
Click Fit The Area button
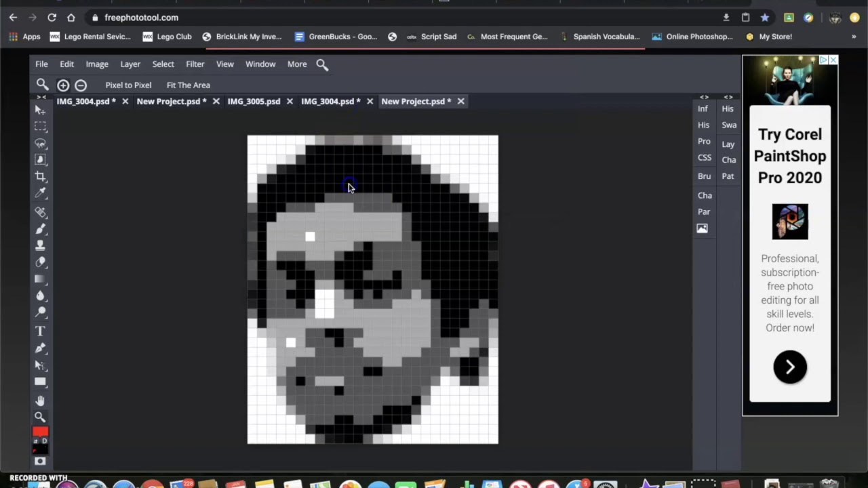point(189,85)
